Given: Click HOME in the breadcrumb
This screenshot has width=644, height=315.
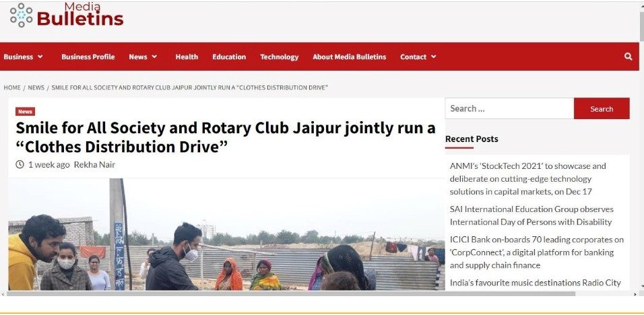Looking at the screenshot, I should tap(12, 88).
